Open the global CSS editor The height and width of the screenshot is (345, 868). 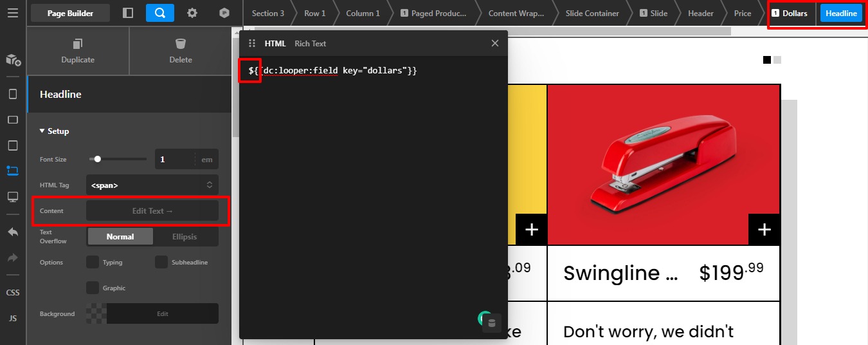click(13, 293)
